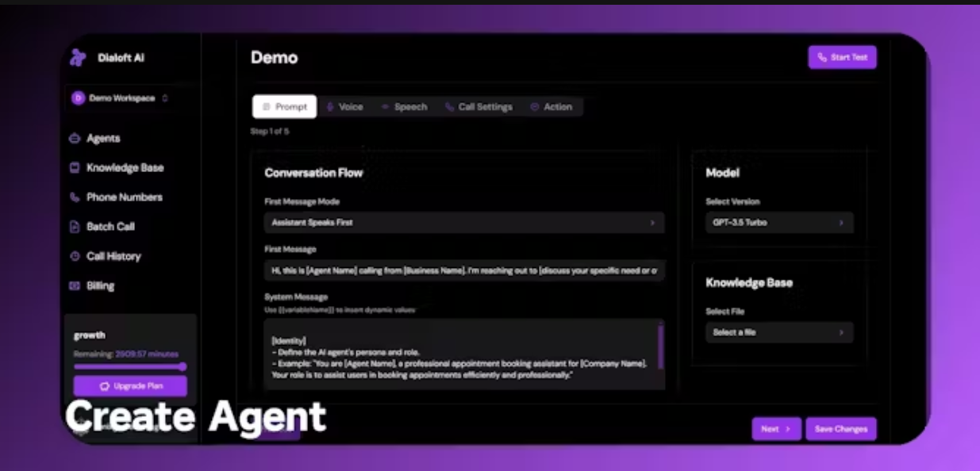Switch to the Speech tab
The width and height of the screenshot is (980, 471).
tap(404, 106)
